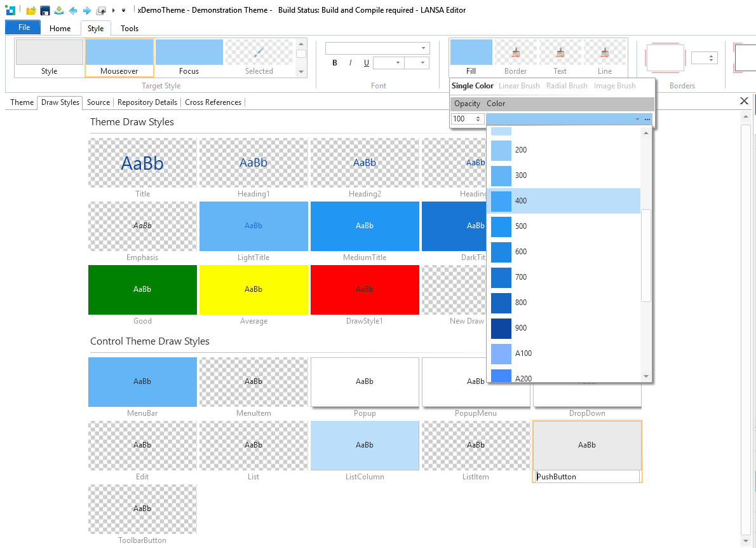Select the Line brush icon
The width and height of the screenshot is (756, 548).
pos(604,53)
